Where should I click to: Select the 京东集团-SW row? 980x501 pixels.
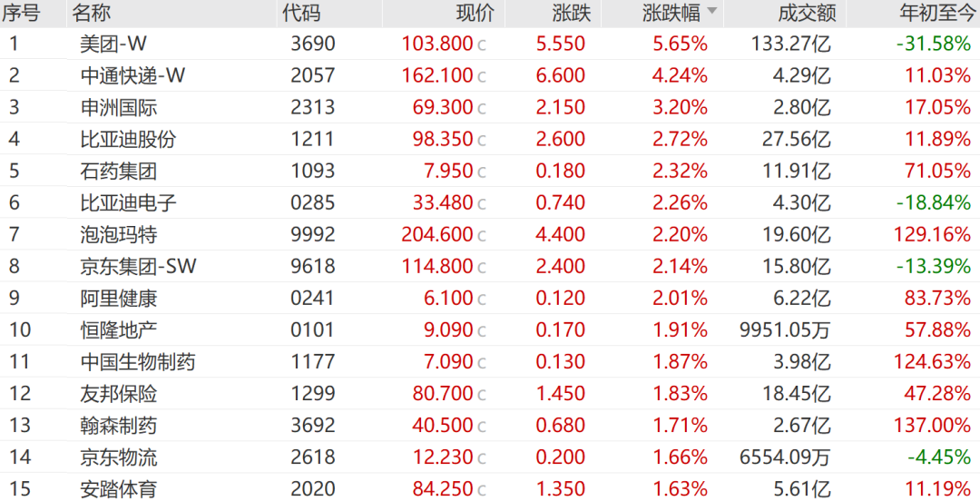click(138, 266)
